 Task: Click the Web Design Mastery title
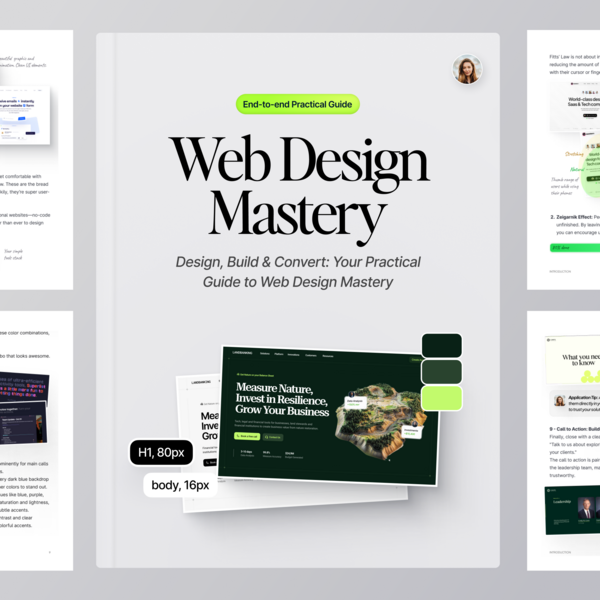[x=298, y=190]
